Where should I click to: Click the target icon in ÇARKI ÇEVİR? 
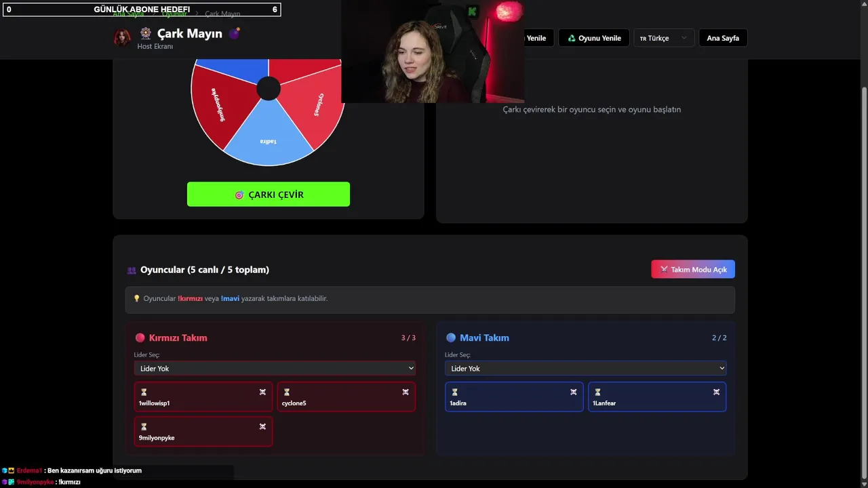(239, 195)
